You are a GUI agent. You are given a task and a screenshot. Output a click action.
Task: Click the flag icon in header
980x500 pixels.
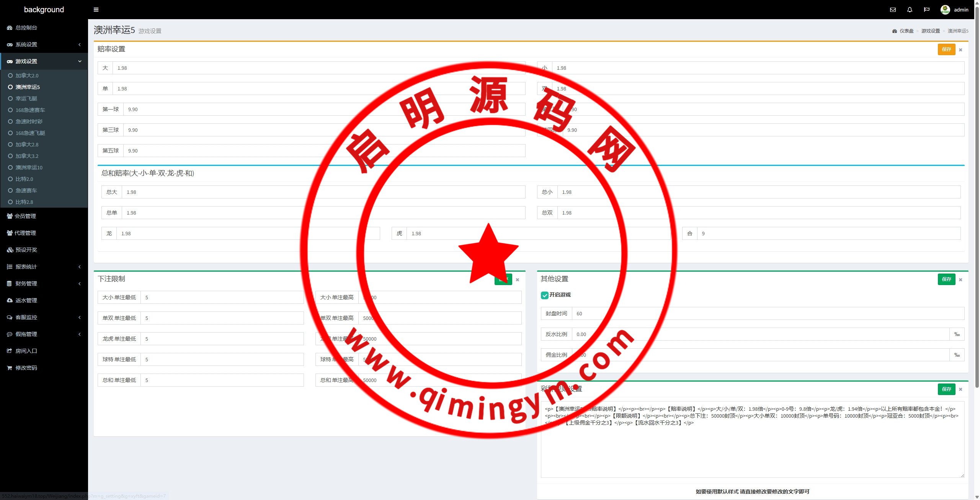[926, 10]
